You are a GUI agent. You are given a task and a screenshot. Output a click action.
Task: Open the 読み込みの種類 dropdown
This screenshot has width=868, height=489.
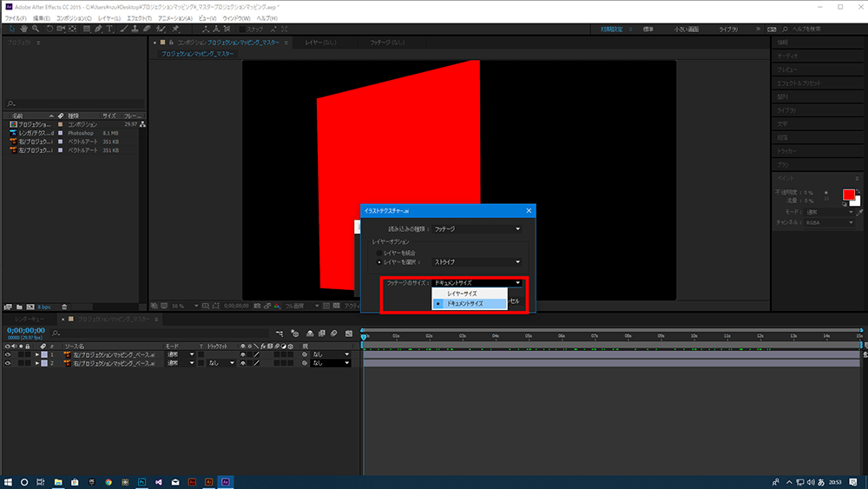tap(477, 229)
